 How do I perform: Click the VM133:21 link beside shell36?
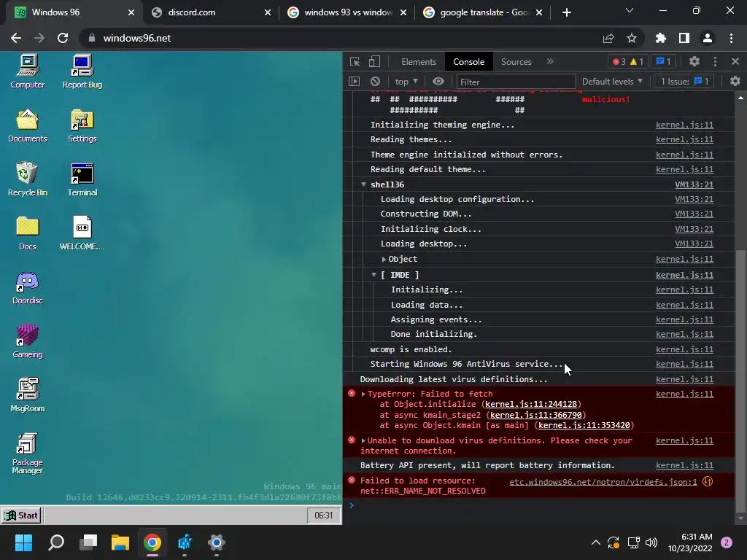coord(694,184)
